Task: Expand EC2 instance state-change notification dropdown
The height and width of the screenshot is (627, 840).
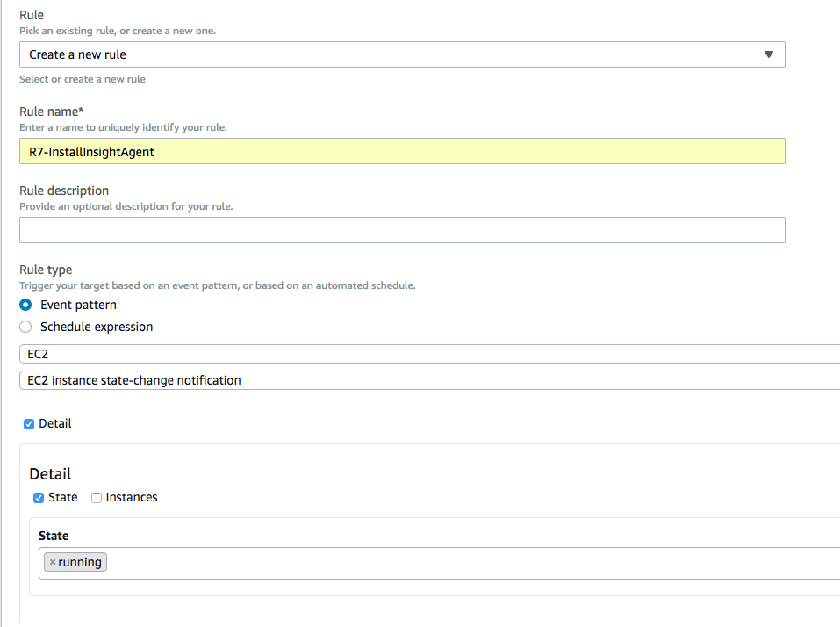Action: (x=428, y=380)
